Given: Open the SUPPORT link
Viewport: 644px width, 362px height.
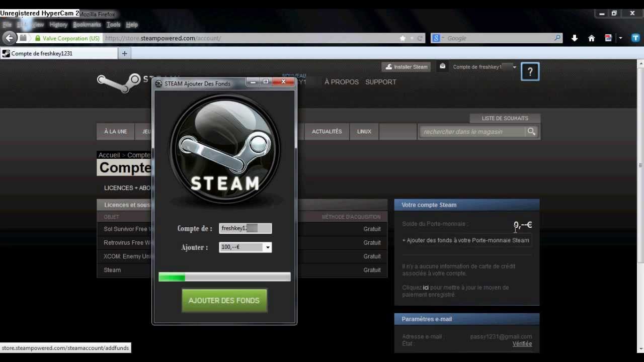Looking at the screenshot, I should pos(381,82).
